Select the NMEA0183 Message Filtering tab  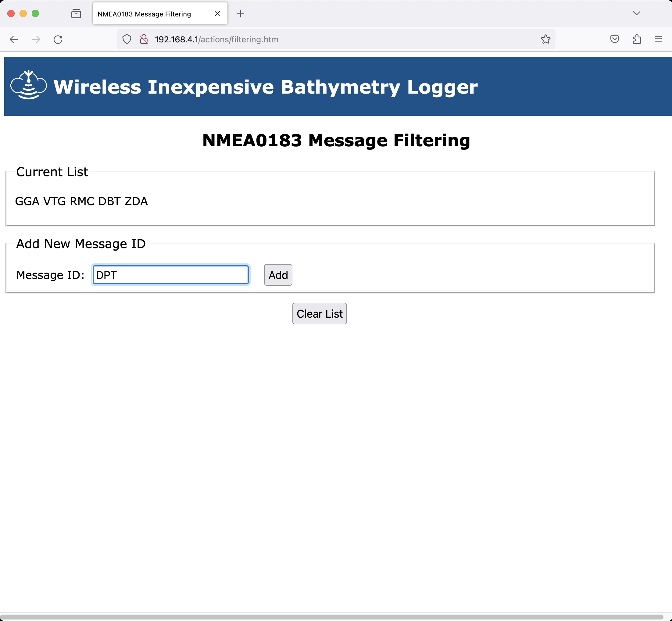tap(160, 14)
